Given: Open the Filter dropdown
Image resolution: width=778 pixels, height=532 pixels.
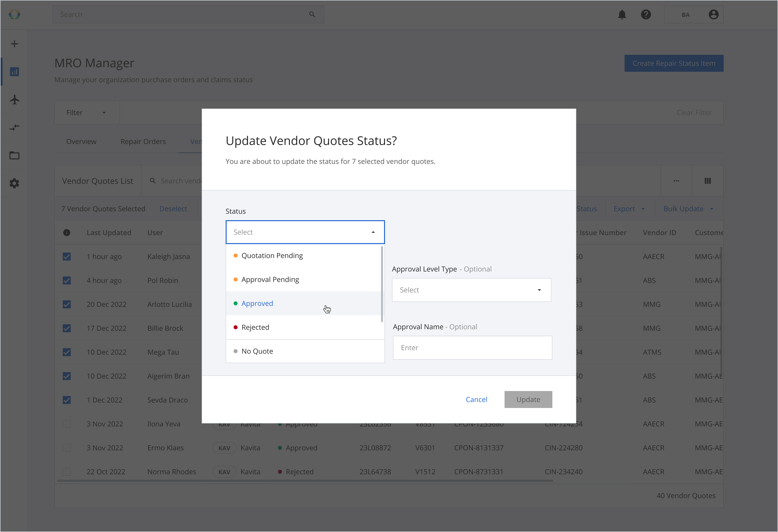Looking at the screenshot, I should (87, 113).
